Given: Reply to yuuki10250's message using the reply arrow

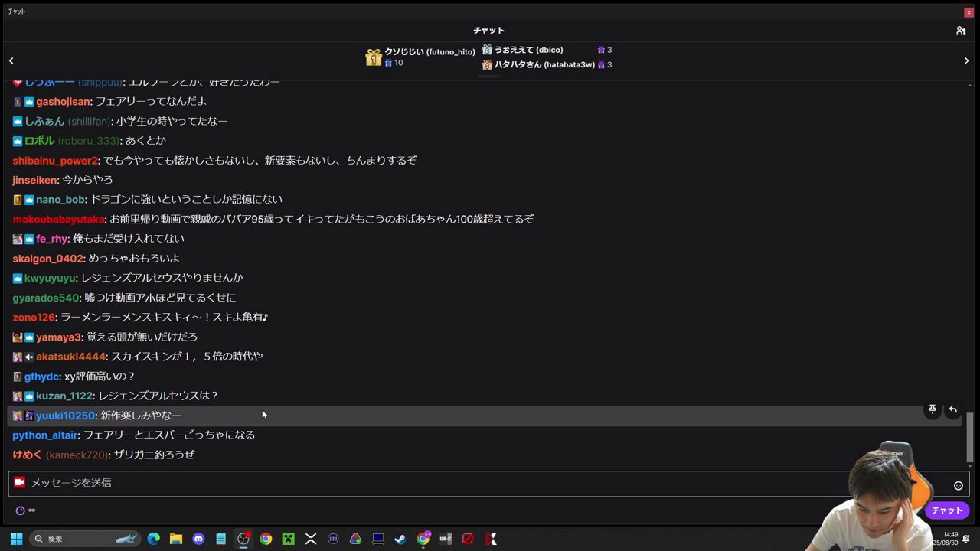Looking at the screenshot, I should click(x=952, y=409).
